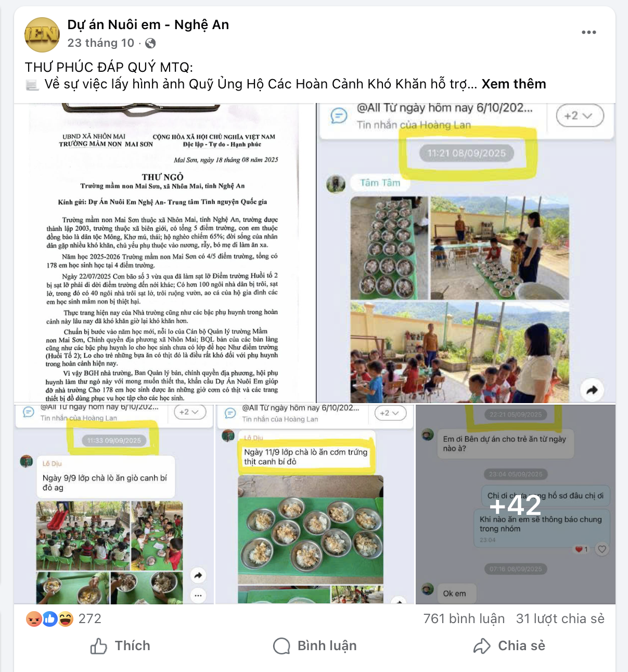Click the Chia sẻ share button
Screen dimensions: 628x672
tap(509, 646)
